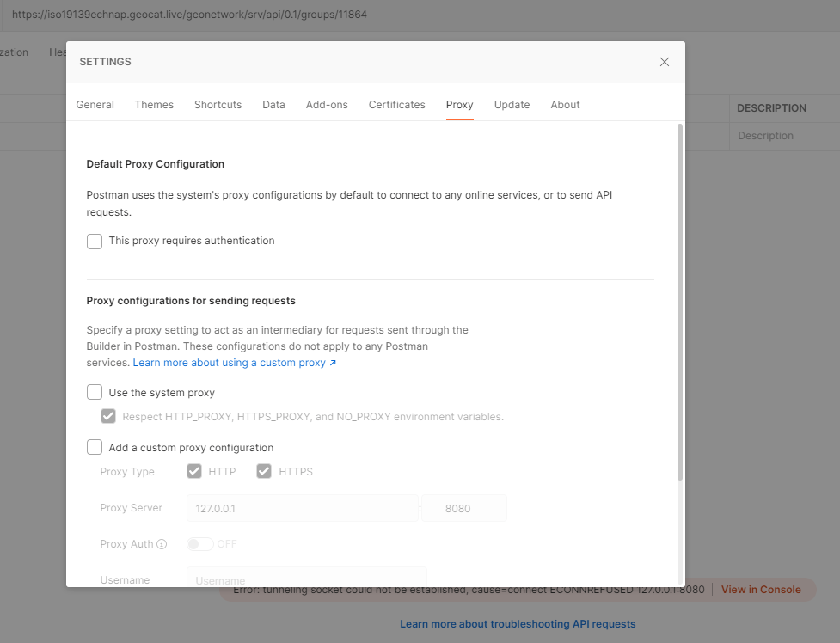Check 'This proxy requires authentication' checkbox
Screen dimensions: 840x643
[95, 241]
